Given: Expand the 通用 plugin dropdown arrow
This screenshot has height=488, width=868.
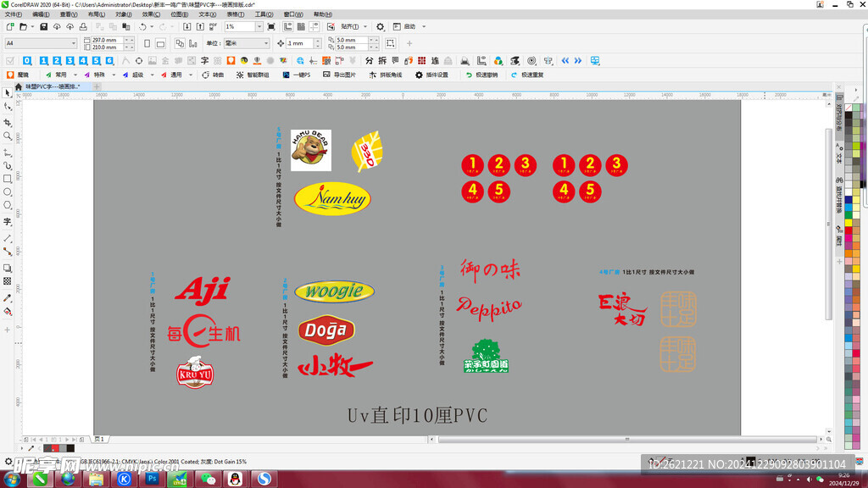Looking at the screenshot, I should click(191, 75).
